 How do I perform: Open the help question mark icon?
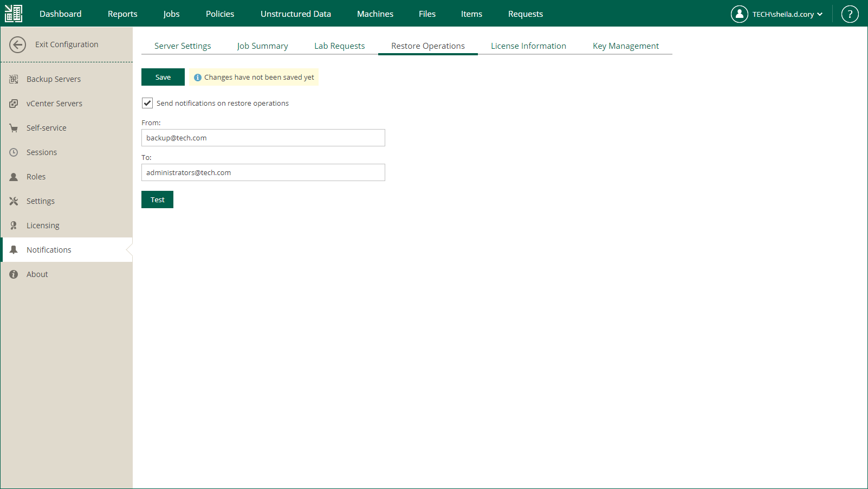850,14
